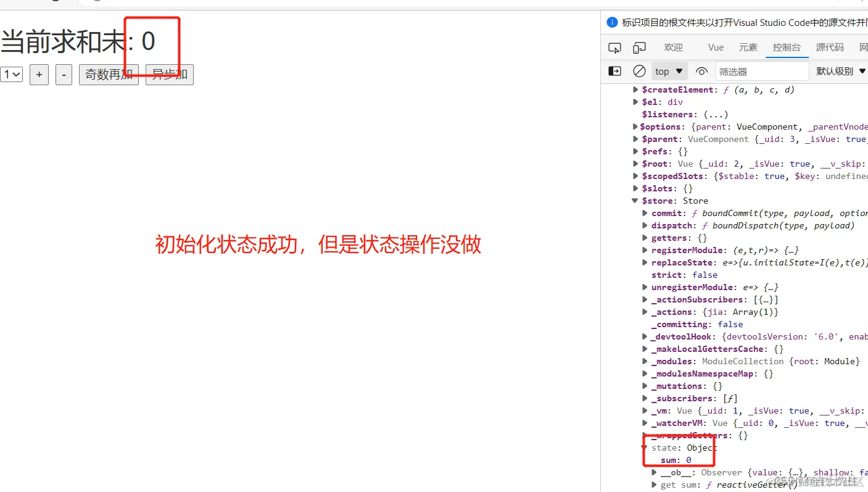Focus the 筛选器 filter input
The width and height of the screenshot is (868, 492).
(763, 71)
